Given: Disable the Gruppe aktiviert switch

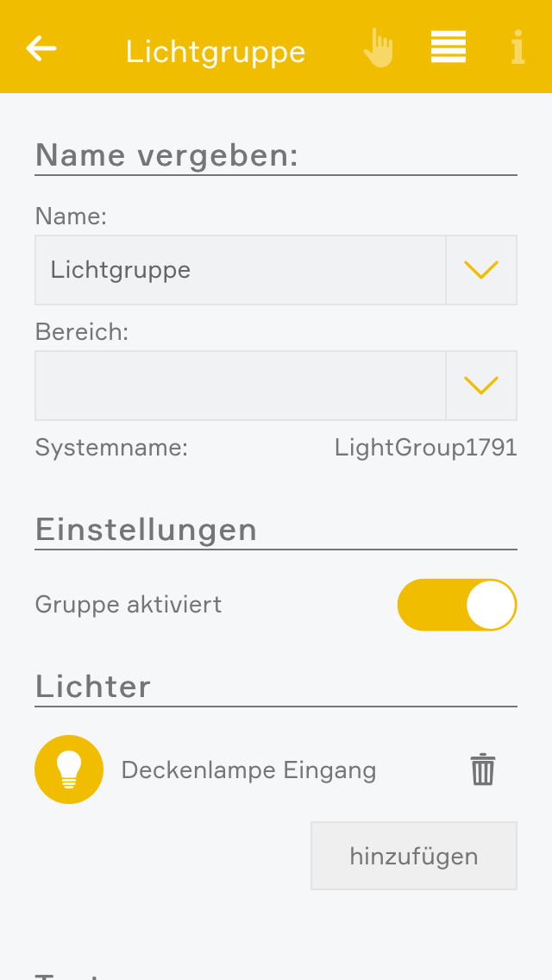Looking at the screenshot, I should point(457,605).
